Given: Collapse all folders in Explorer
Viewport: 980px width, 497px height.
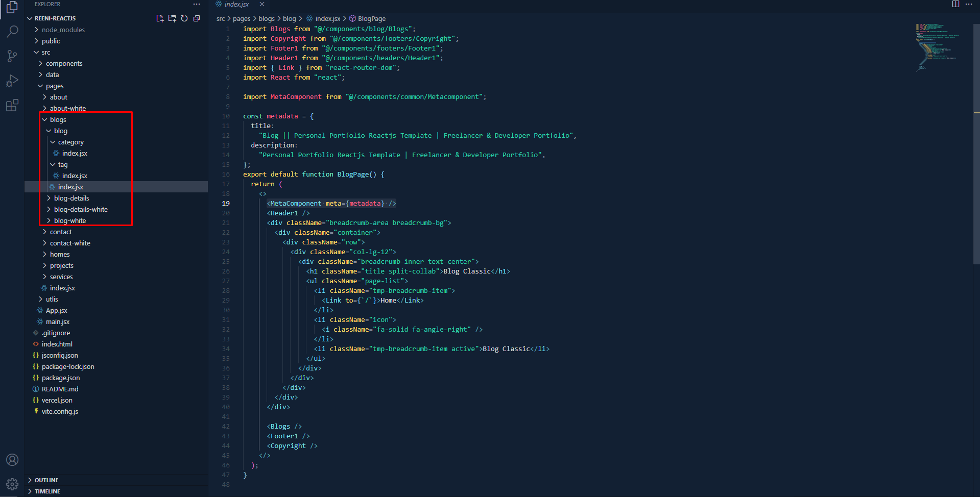Looking at the screenshot, I should tap(197, 18).
